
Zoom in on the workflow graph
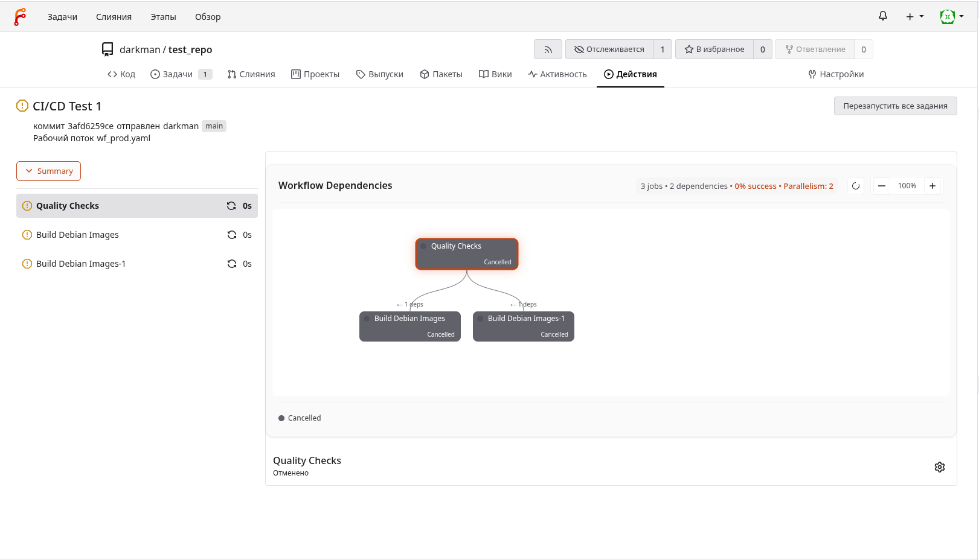click(932, 186)
